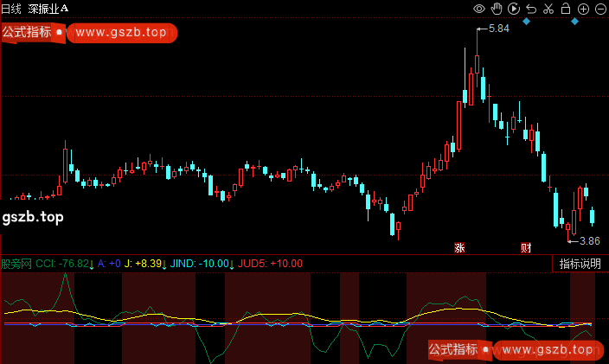The height and width of the screenshot is (364, 609).
Task: Click the circular play replay icon
Action: tap(514, 9)
